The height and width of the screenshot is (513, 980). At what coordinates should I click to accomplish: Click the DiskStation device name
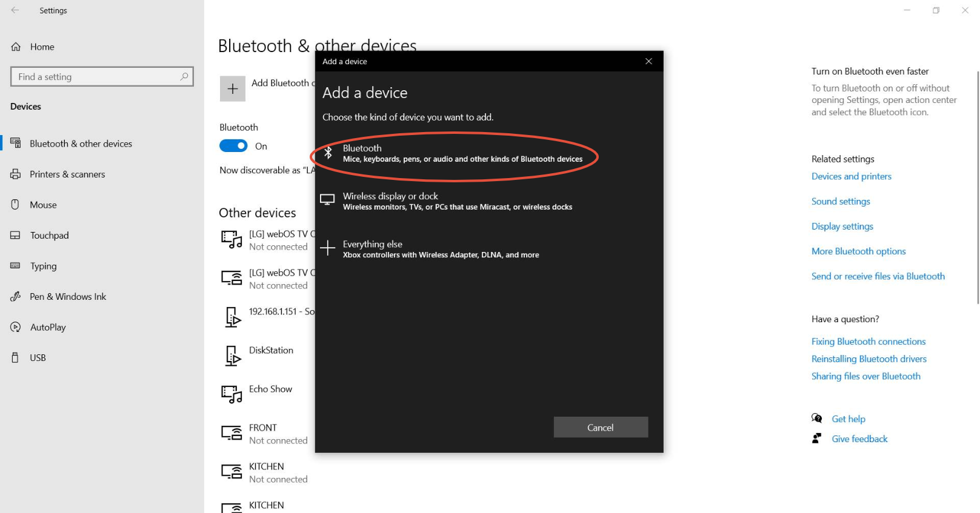[271, 350]
